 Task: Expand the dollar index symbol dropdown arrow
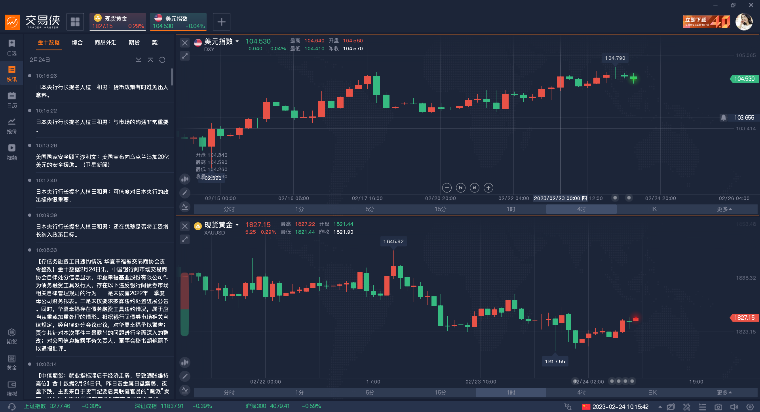[237, 42]
